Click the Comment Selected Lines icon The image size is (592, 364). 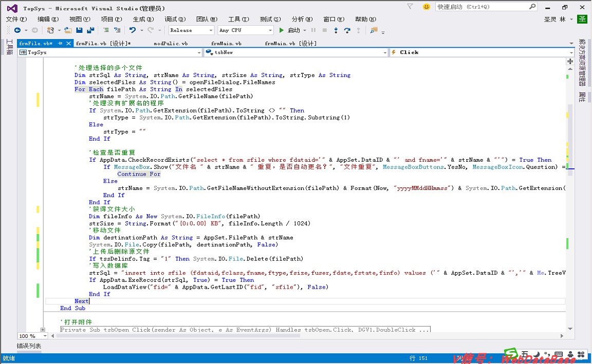[x=106, y=30]
